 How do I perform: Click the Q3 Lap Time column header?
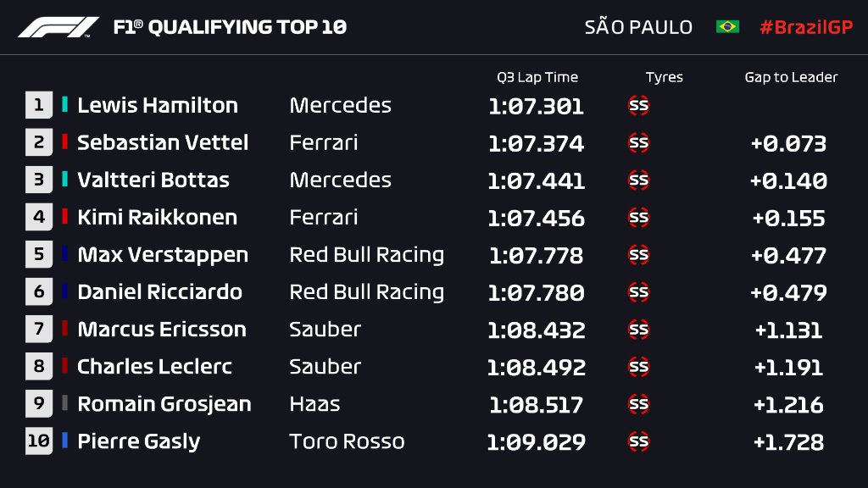point(537,77)
